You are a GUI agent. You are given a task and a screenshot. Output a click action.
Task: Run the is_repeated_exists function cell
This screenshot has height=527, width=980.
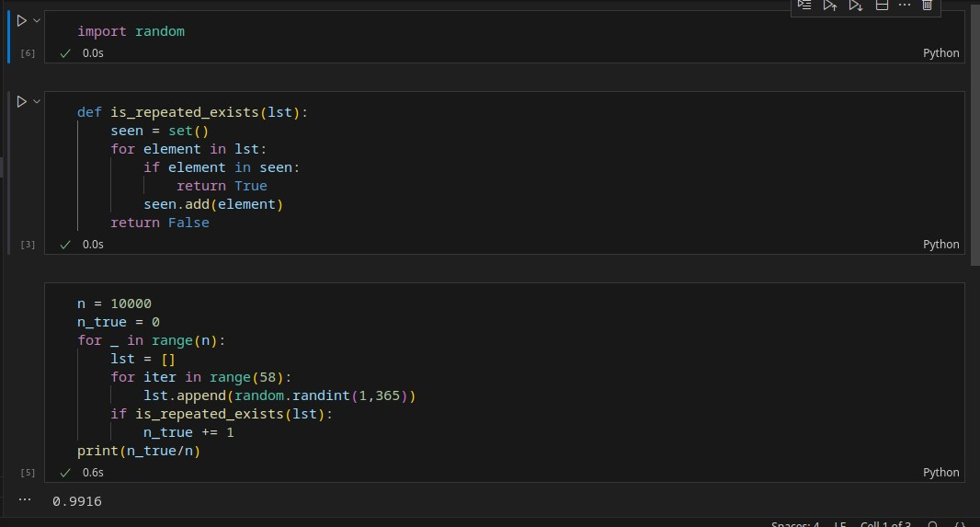22,101
